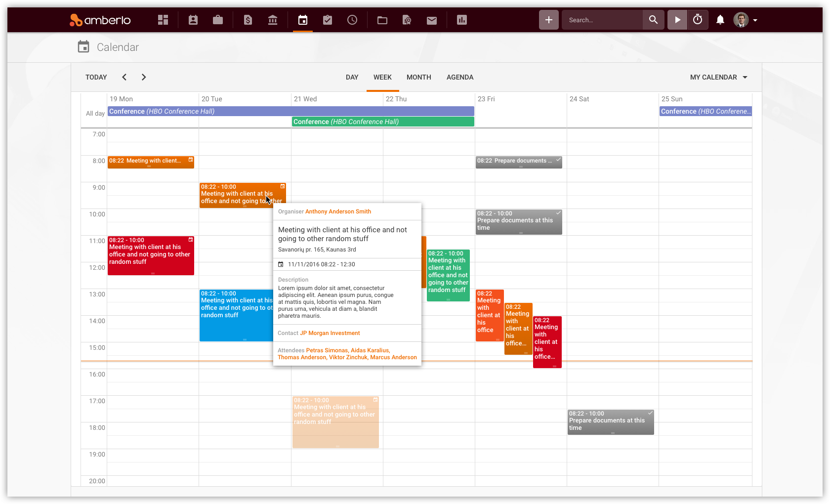Screen dimensions: 830x504
Task: Open attendee Petras Simonas link
Action: [x=327, y=350]
